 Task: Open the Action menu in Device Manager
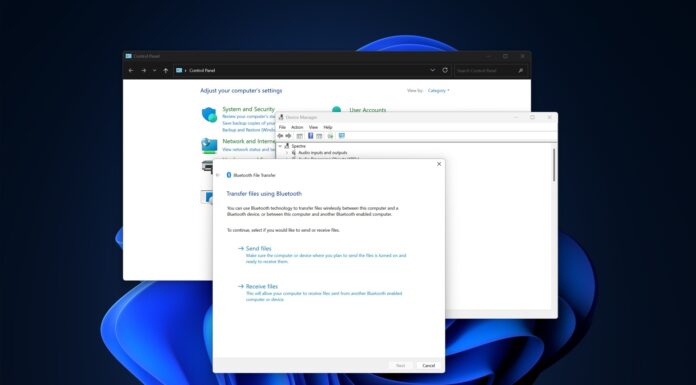click(297, 127)
